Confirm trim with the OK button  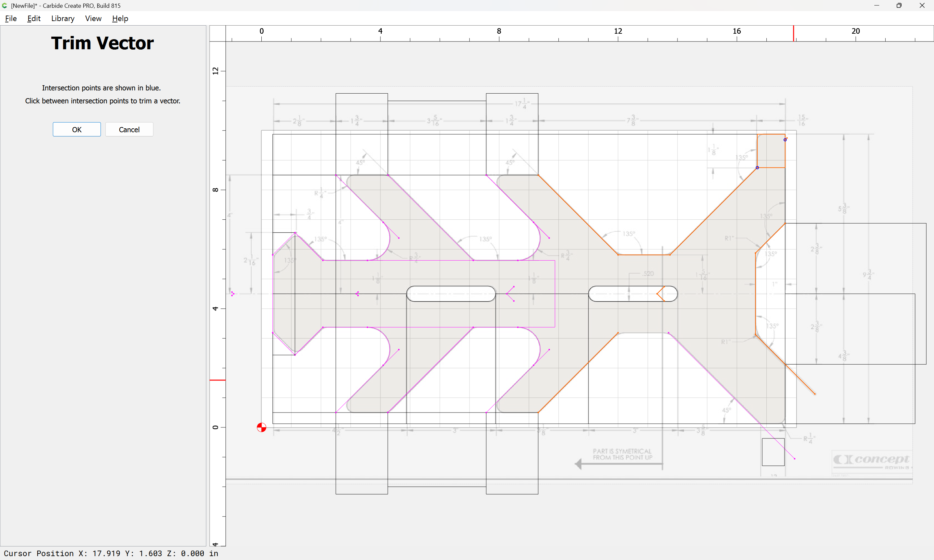pyautogui.click(x=77, y=129)
